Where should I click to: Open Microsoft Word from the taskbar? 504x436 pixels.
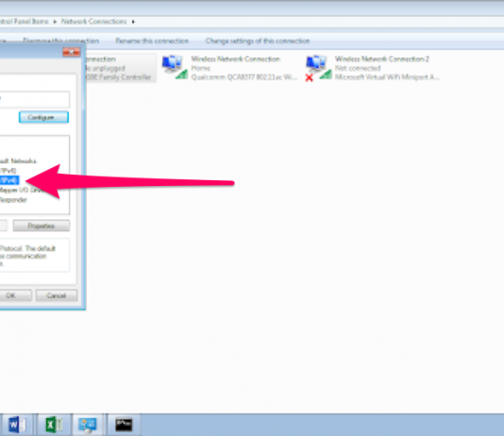tap(17, 425)
